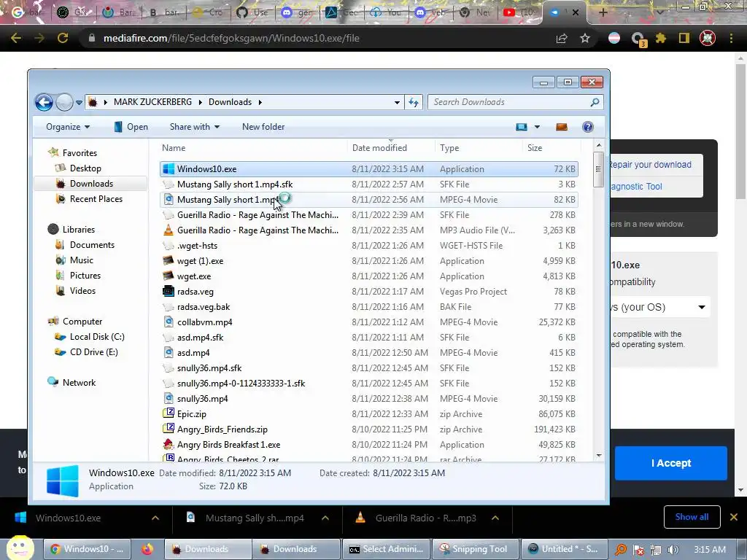The image size is (747, 560).
Task: Open the view options dropdown arrow
Action: [x=537, y=127]
